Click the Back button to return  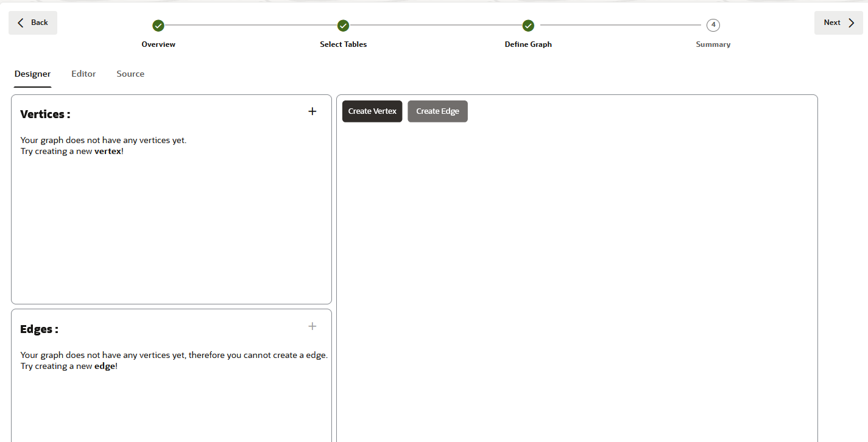(x=32, y=22)
